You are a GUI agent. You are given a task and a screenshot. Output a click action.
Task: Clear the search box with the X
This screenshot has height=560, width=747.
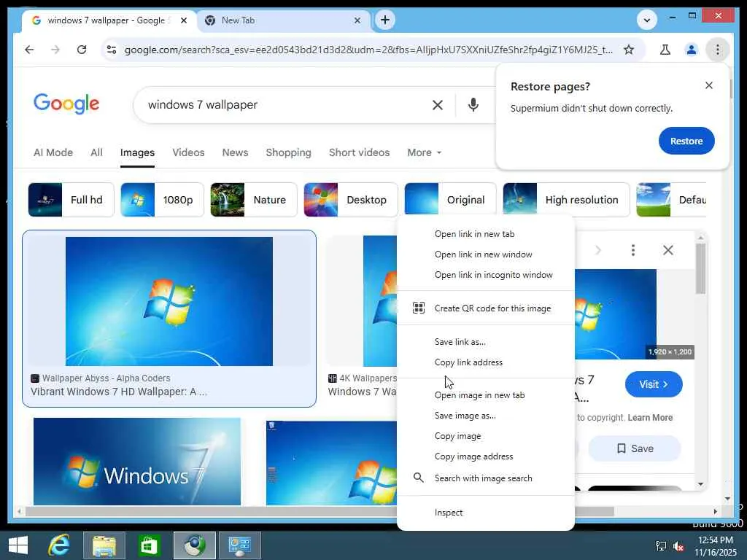pos(438,105)
